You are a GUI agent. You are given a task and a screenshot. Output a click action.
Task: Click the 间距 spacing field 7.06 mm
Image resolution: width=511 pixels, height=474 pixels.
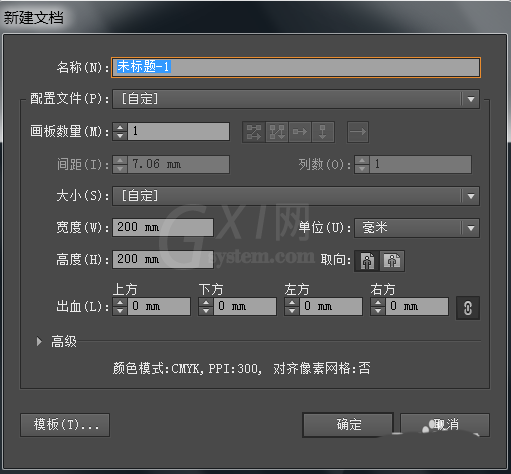point(179,164)
